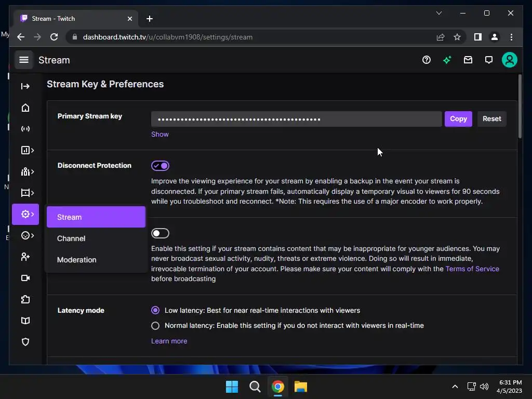Click the page vertical scrollbar

pos(520,106)
